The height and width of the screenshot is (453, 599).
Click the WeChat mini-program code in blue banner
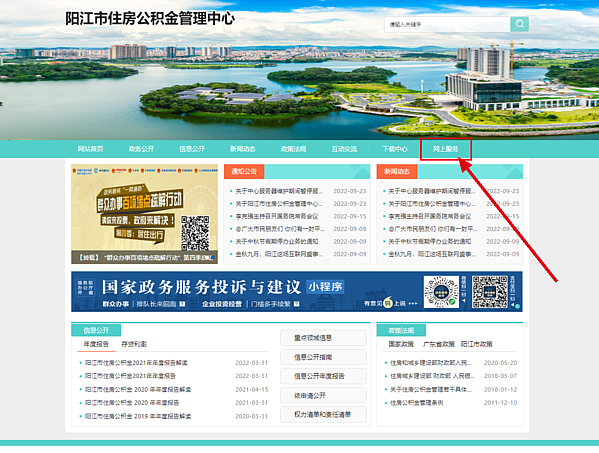click(x=441, y=292)
